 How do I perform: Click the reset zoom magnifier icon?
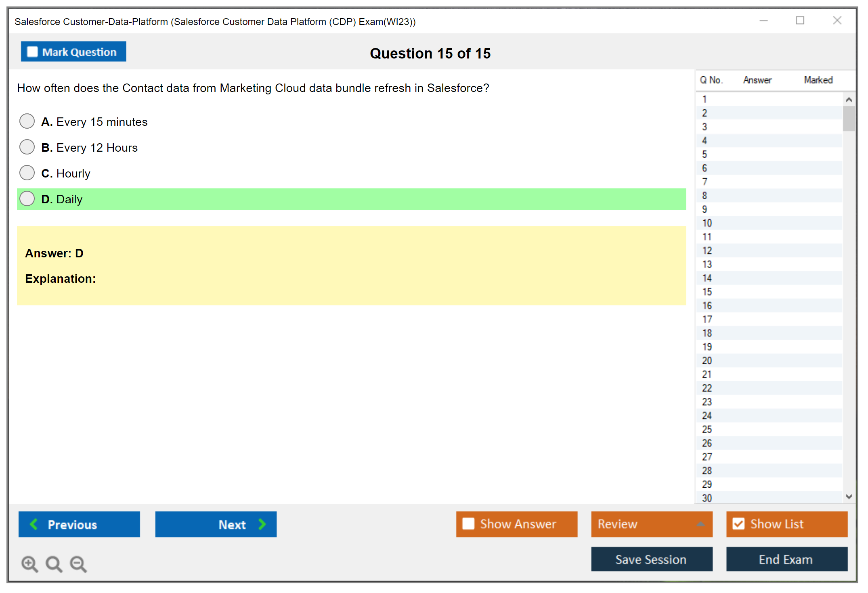[54, 564]
